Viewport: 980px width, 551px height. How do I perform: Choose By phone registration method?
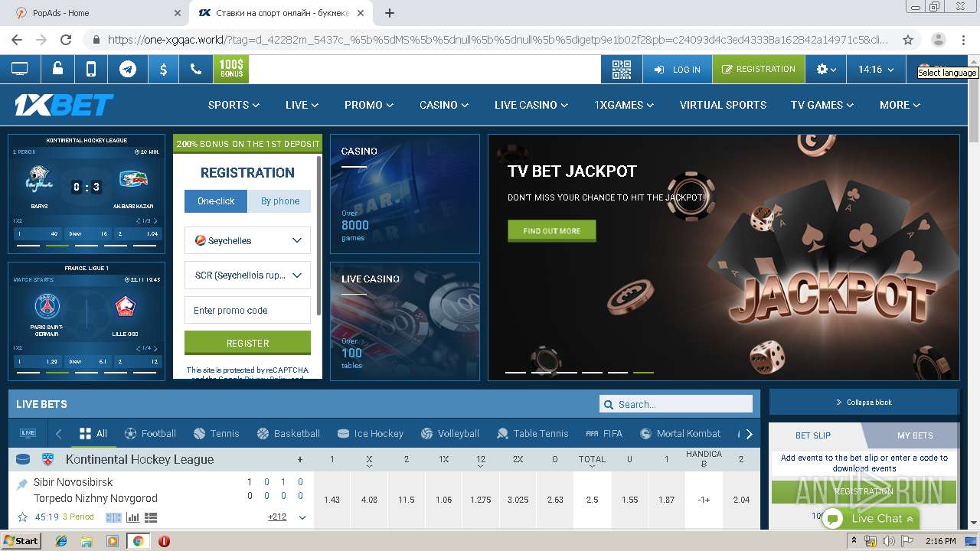[280, 201]
